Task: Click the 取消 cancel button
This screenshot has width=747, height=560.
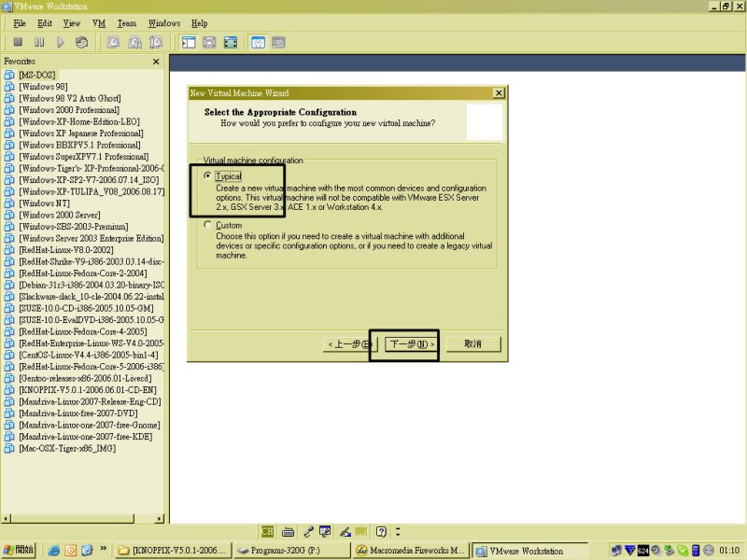Action: (472, 343)
